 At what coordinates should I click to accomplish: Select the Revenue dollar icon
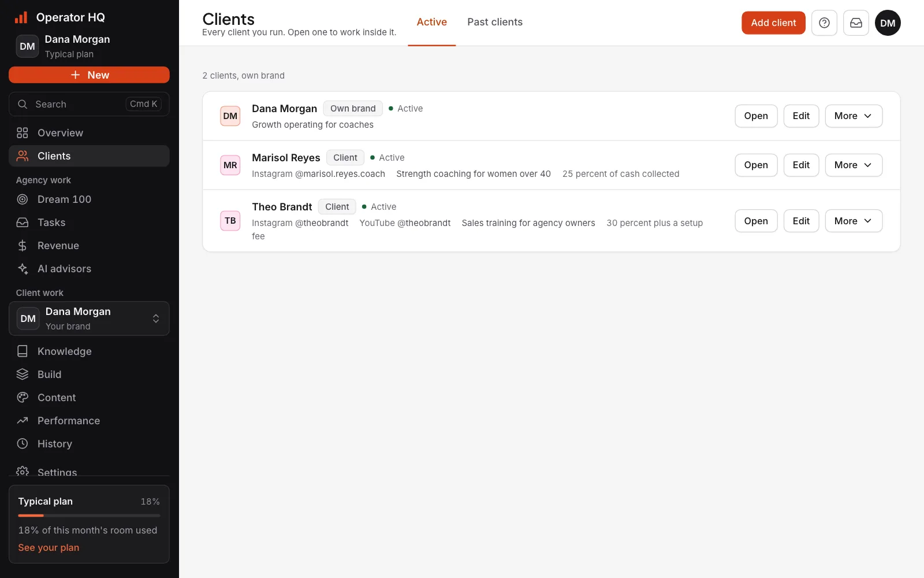(23, 246)
